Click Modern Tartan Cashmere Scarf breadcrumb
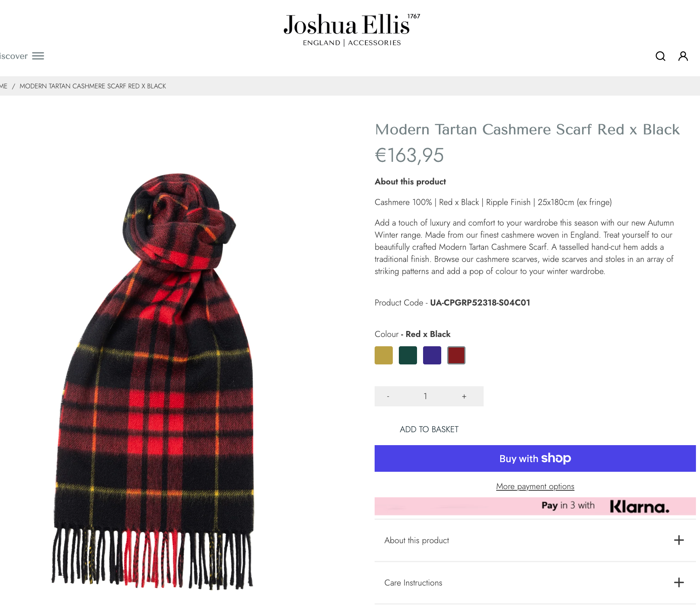Screen dimensions: 700x611 pyautogui.click(x=93, y=86)
